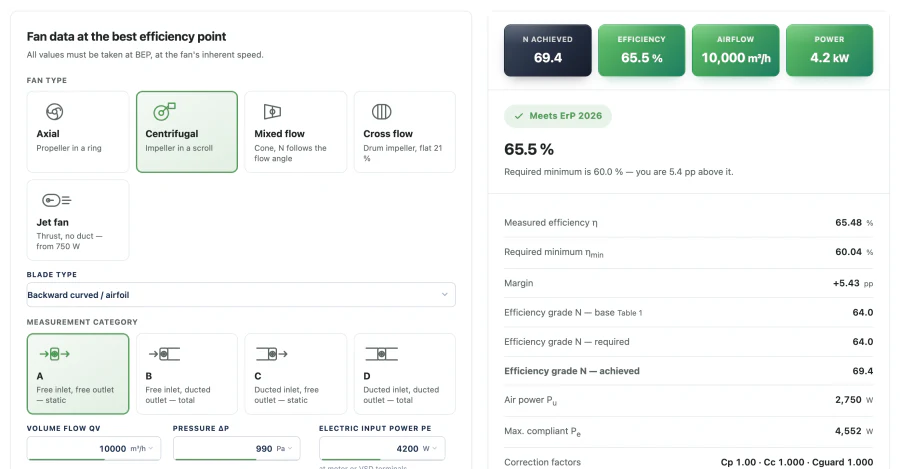The width and height of the screenshot is (900, 469).
Task: Click the Centrifugal fan impeller icon
Action: (x=164, y=111)
